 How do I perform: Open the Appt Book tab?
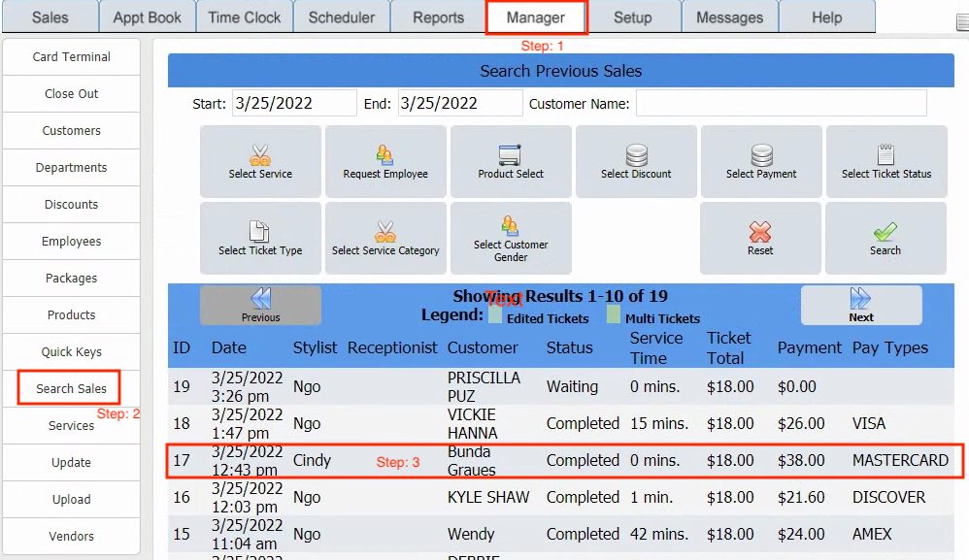pos(147,17)
